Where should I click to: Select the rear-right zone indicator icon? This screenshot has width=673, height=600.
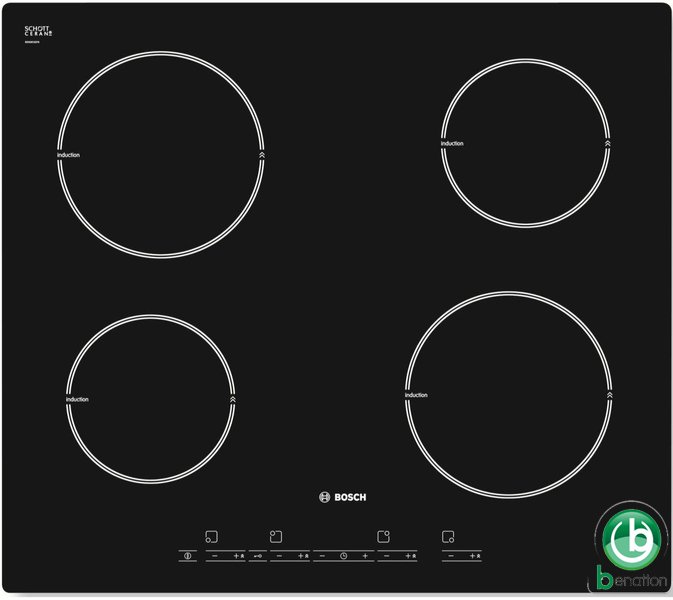383,536
